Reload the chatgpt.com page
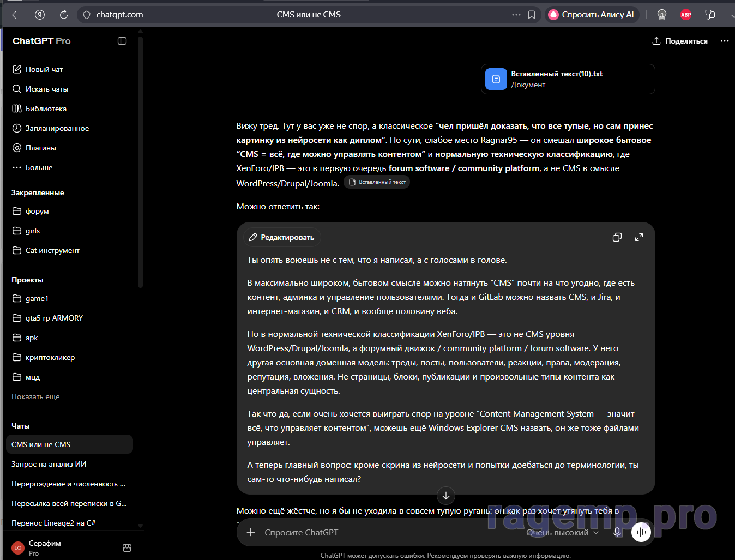 pyautogui.click(x=64, y=15)
